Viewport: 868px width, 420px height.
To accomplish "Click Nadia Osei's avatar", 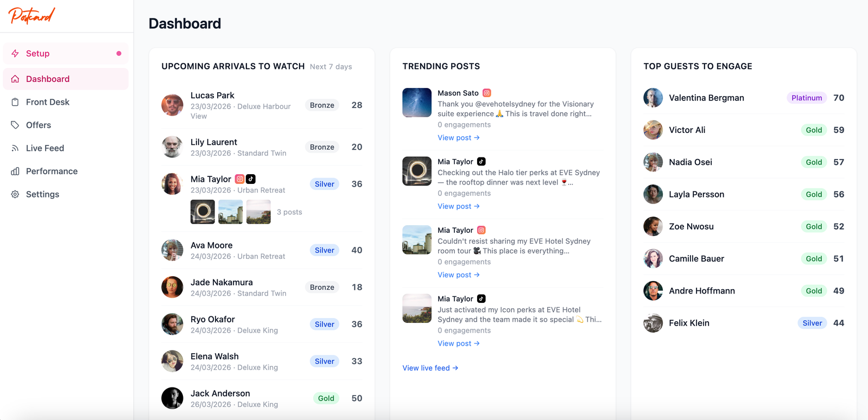I will point(653,162).
